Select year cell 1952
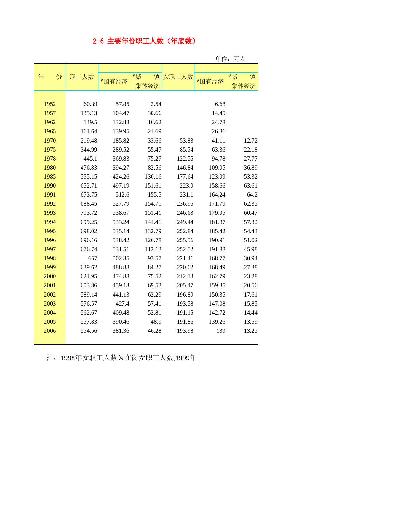Viewport: 411px width, 532px height. coord(50,104)
